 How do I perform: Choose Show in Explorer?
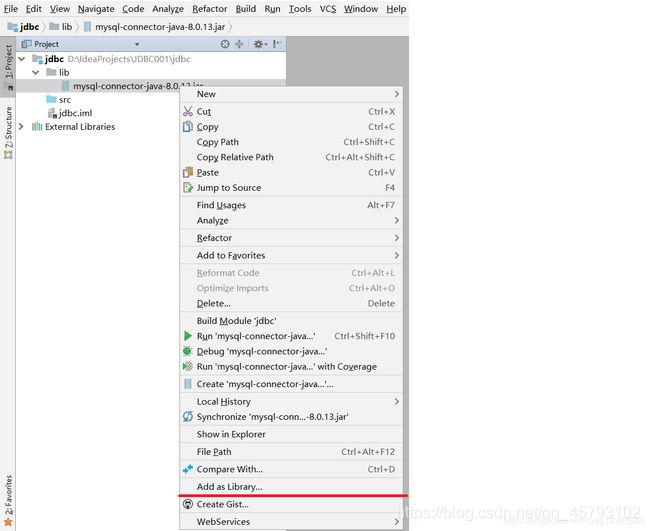(x=291, y=434)
